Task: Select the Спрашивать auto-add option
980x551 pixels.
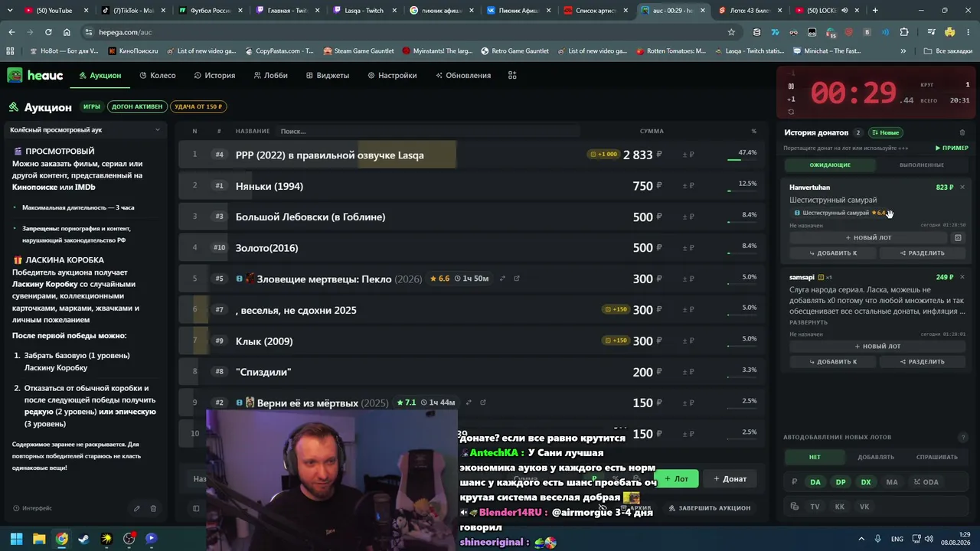Action: [937, 457]
